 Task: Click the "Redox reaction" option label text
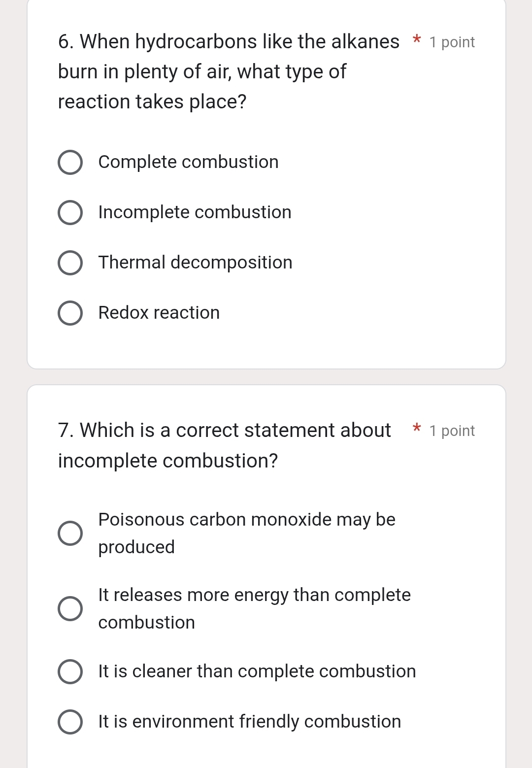click(x=159, y=313)
